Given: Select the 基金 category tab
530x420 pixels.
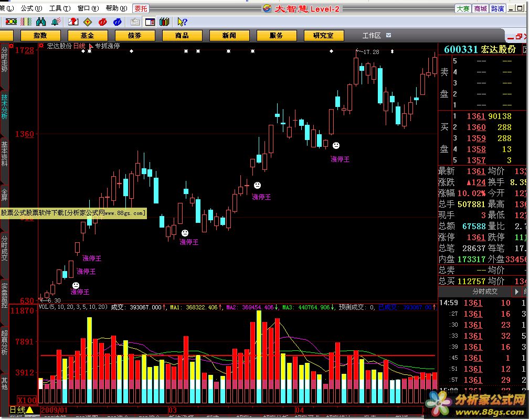Looking at the screenshot, I should point(88,36).
